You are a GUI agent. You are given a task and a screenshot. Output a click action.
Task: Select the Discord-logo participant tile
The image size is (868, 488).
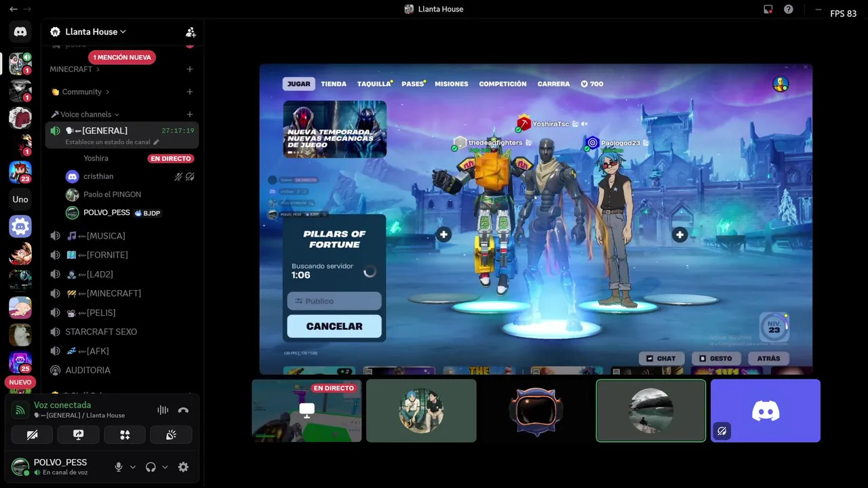[x=766, y=411]
